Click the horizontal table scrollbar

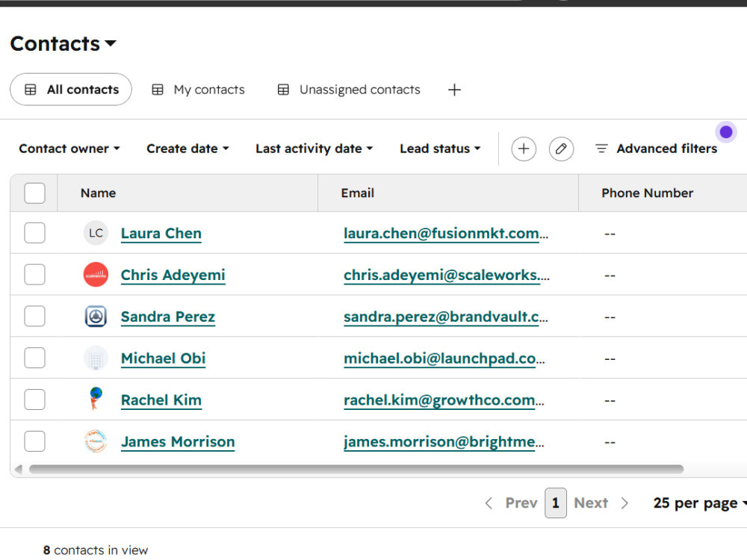356,469
